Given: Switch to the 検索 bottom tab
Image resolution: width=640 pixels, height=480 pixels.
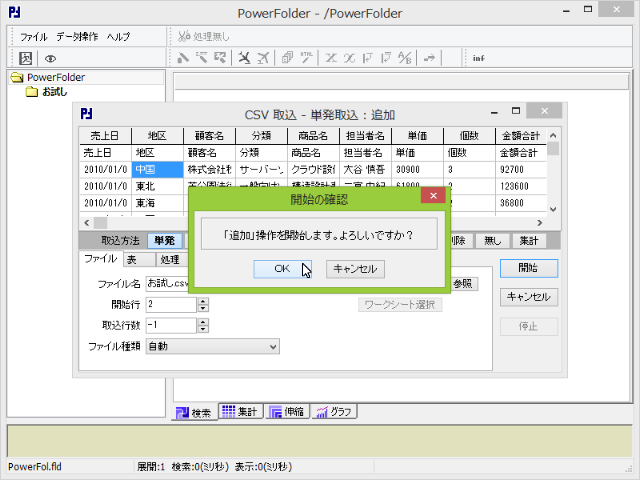Looking at the screenshot, I should click(194, 413).
